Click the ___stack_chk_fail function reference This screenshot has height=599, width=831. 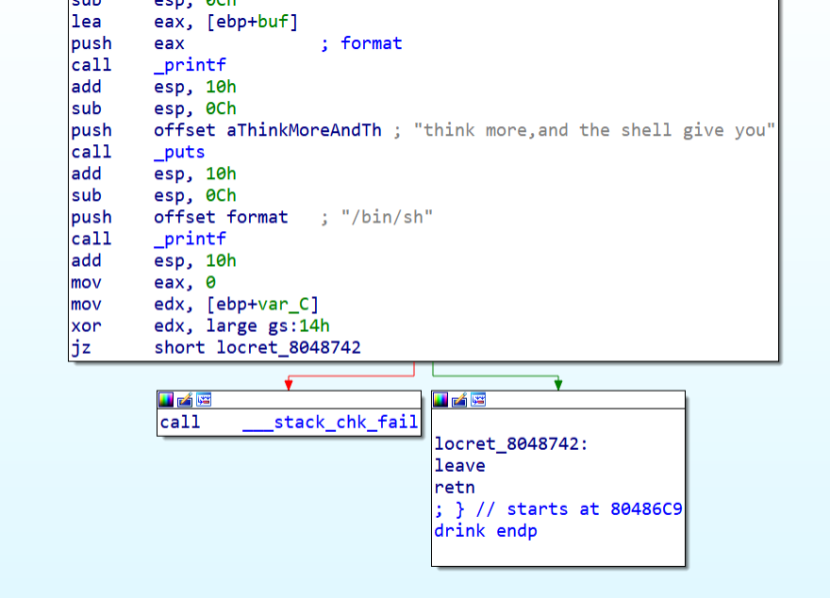[x=330, y=422]
